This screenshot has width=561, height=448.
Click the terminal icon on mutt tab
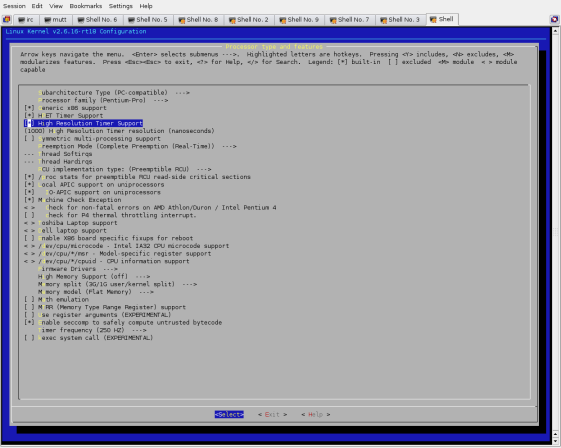pyautogui.click(x=47, y=20)
